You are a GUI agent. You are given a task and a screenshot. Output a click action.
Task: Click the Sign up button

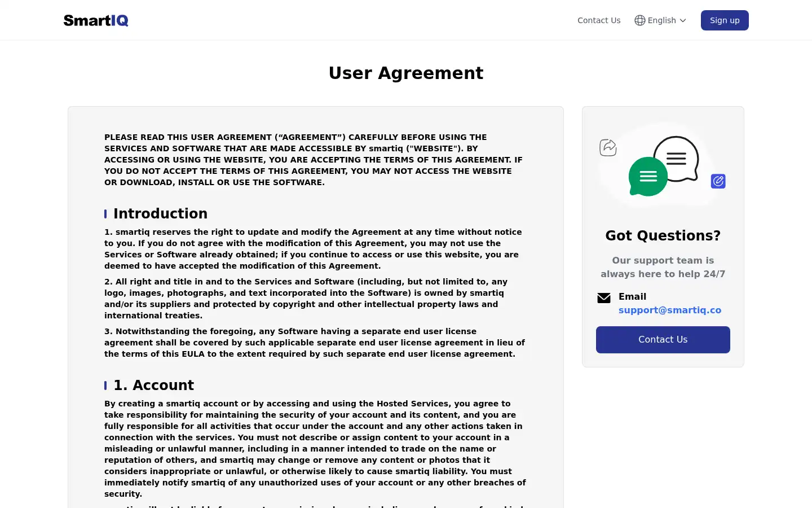725,20
